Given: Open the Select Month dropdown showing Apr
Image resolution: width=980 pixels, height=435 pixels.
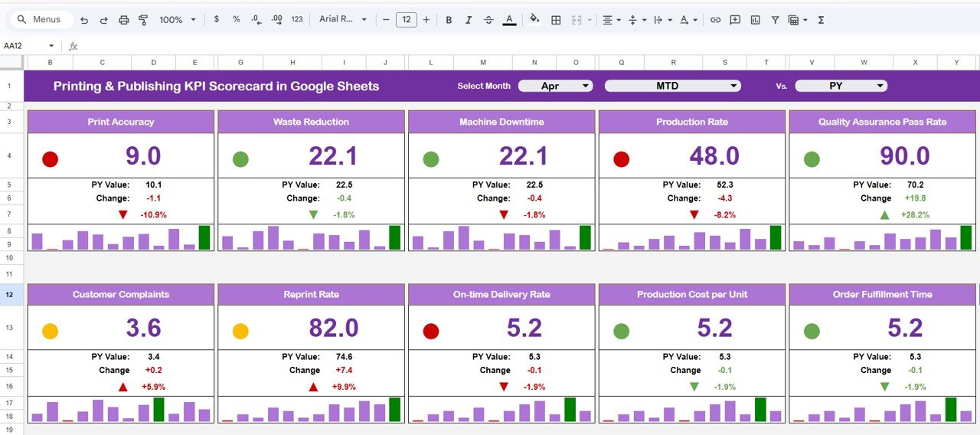Looking at the screenshot, I should [556, 86].
